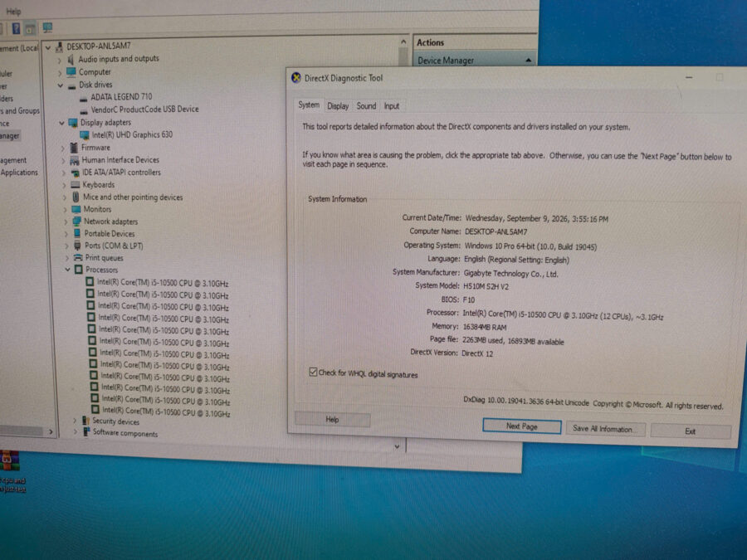The height and width of the screenshot is (560, 747).
Task: Click the Print queues printer icon
Action: pos(78,258)
